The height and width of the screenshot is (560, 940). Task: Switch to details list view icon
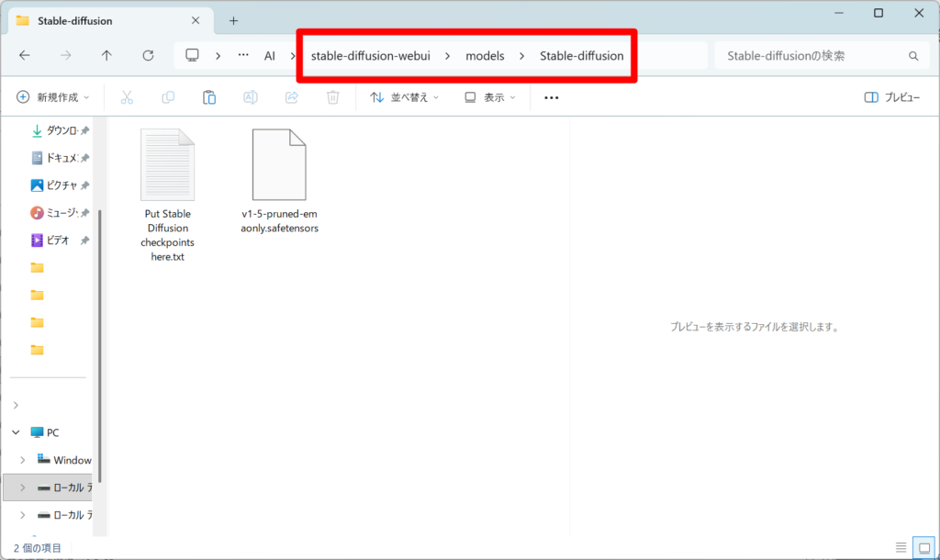coord(901,547)
